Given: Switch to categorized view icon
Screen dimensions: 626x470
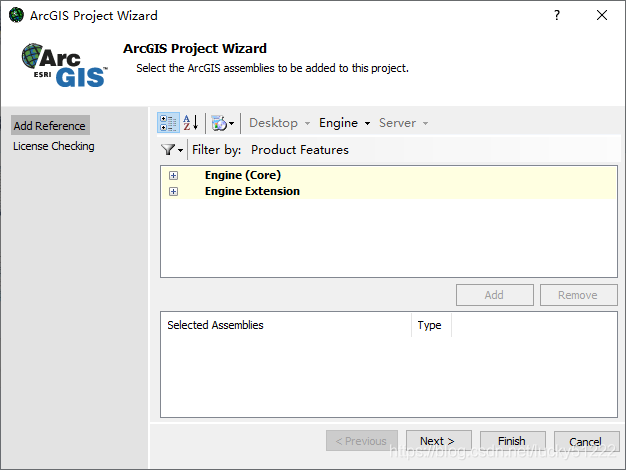Looking at the screenshot, I should 168,123.
